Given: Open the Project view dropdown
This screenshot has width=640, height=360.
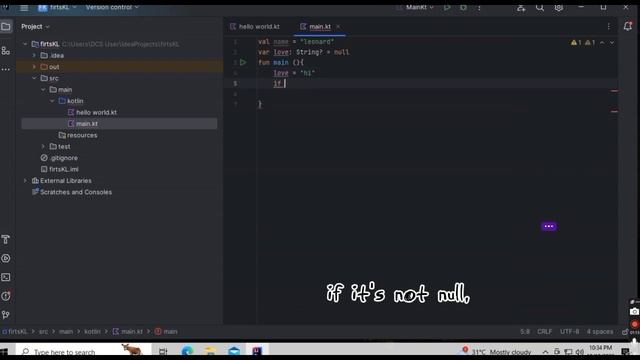Looking at the screenshot, I should (35, 27).
